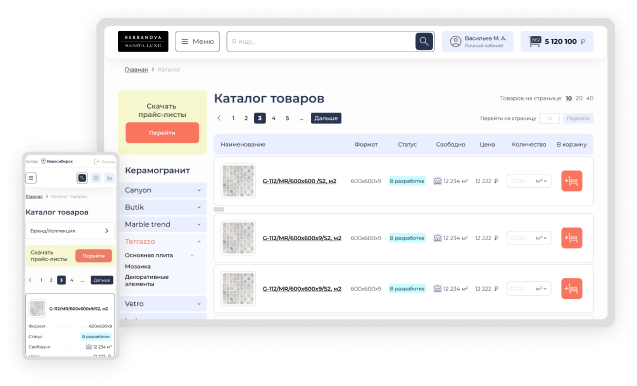Screen dimensions: 637x386
Task: Select page 5 in desktop pagination
Action: (287, 118)
